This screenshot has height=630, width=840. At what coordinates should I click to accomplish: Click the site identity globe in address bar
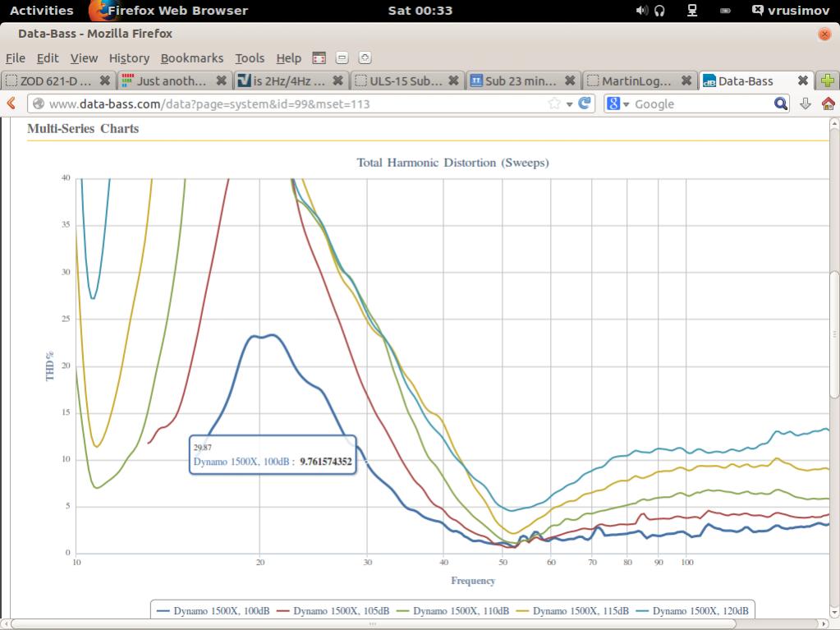click(x=39, y=103)
